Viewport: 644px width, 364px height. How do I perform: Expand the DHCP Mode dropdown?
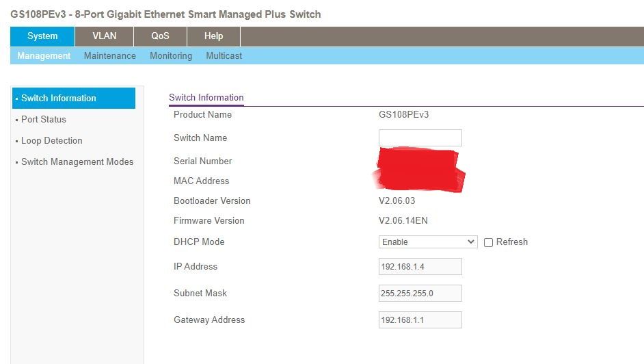pyautogui.click(x=428, y=242)
